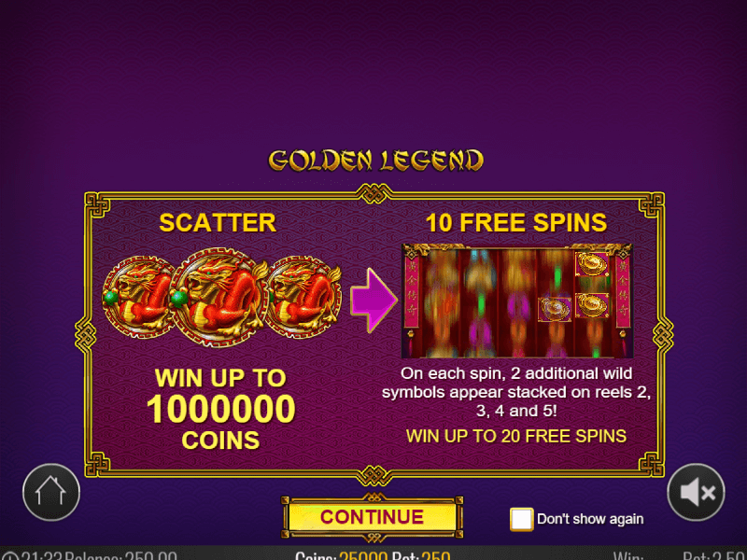Select the left dragon scatter symbol
The width and height of the screenshot is (747, 560).
[x=135, y=297]
